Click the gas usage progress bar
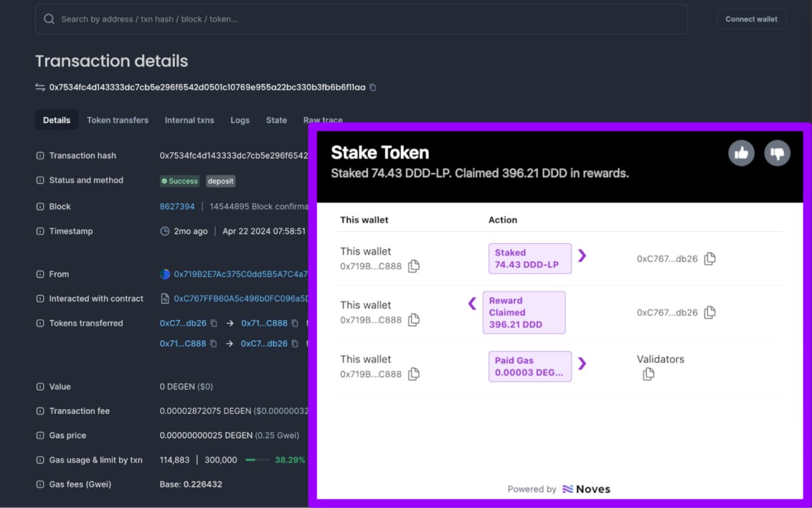 click(258, 460)
